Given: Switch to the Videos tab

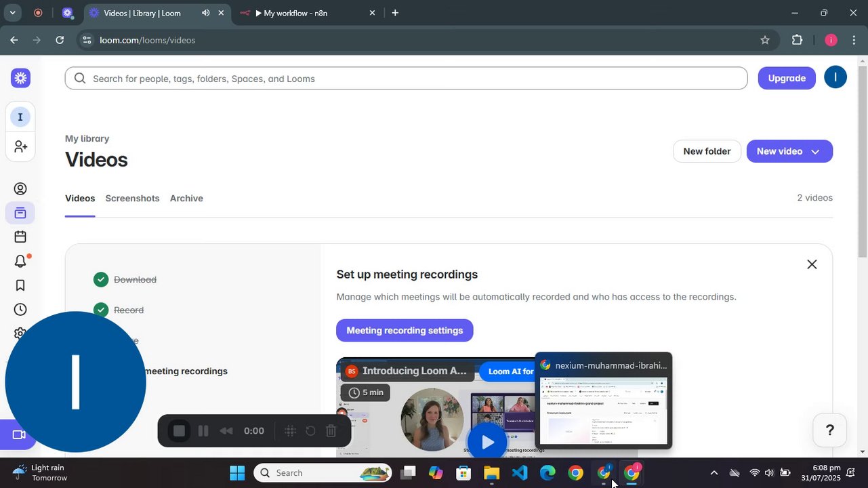Looking at the screenshot, I should (80, 199).
